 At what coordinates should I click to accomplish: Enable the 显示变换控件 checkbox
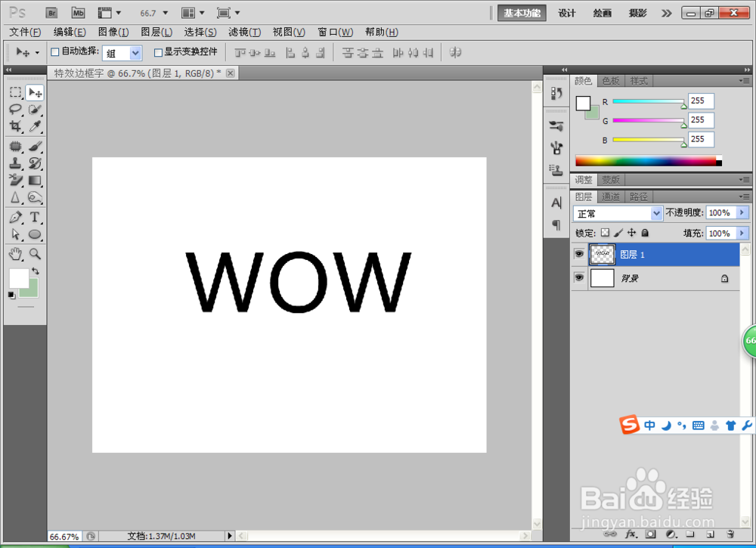click(158, 52)
